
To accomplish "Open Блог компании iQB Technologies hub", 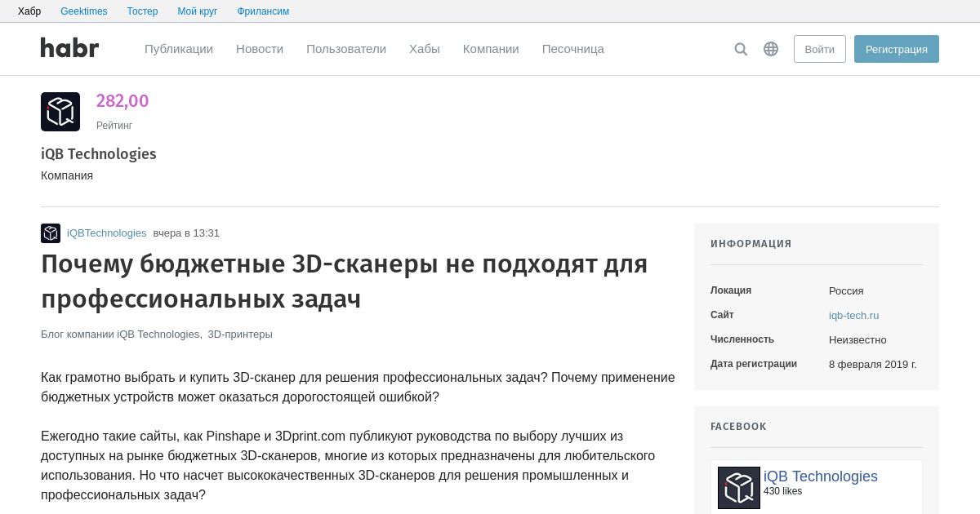I will pos(120,335).
